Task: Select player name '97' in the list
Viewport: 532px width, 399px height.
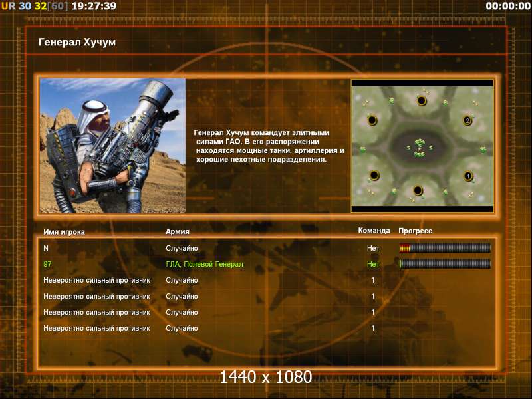Action: (47, 264)
